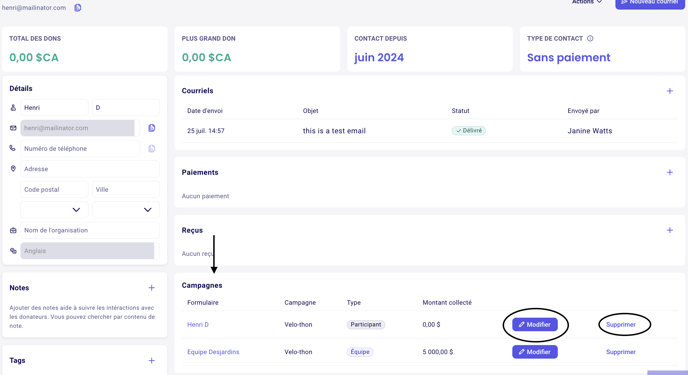Expand the left dropdown under Code postal
Screen dimensions: 688x375
(54, 210)
